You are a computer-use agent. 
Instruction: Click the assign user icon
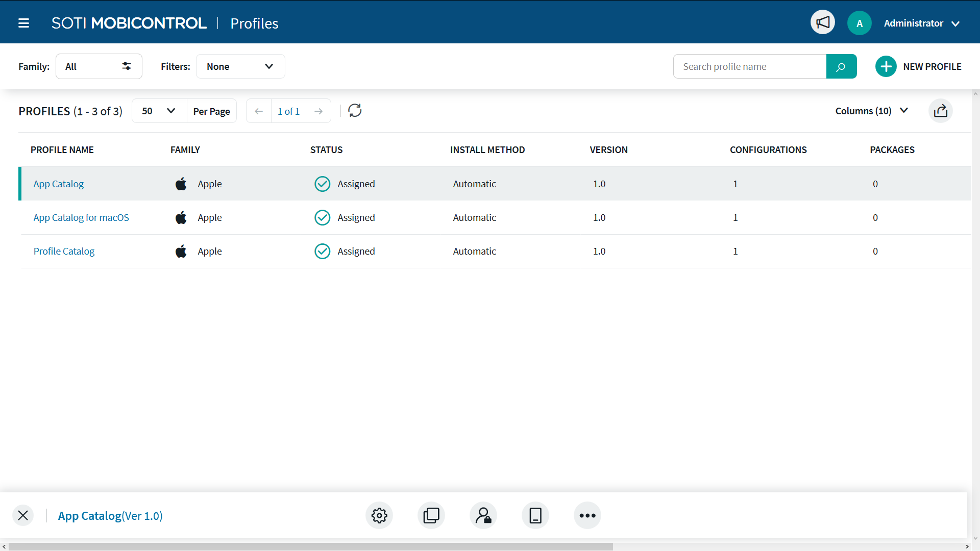click(x=483, y=515)
